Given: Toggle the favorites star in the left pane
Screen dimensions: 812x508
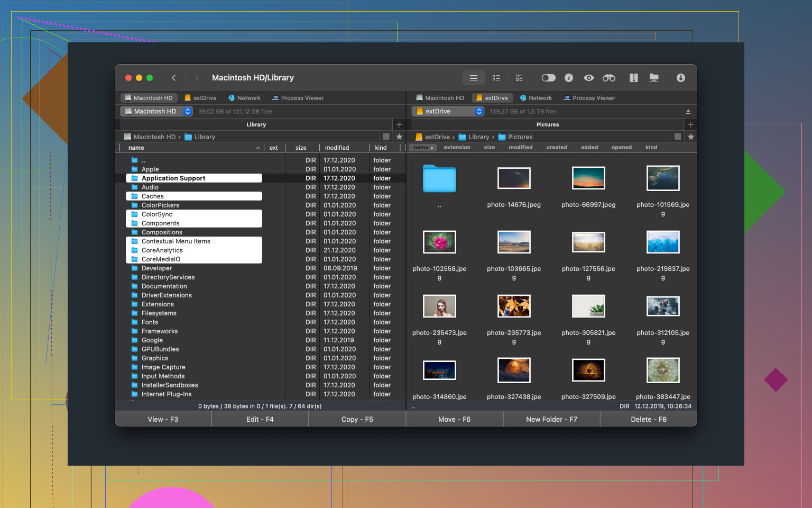Looking at the screenshot, I should click(399, 137).
